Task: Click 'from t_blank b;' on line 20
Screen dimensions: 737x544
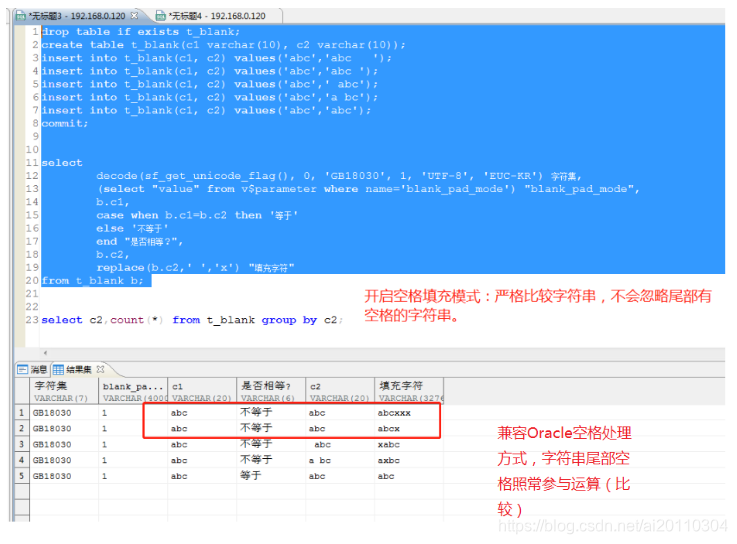Action: pos(92,281)
